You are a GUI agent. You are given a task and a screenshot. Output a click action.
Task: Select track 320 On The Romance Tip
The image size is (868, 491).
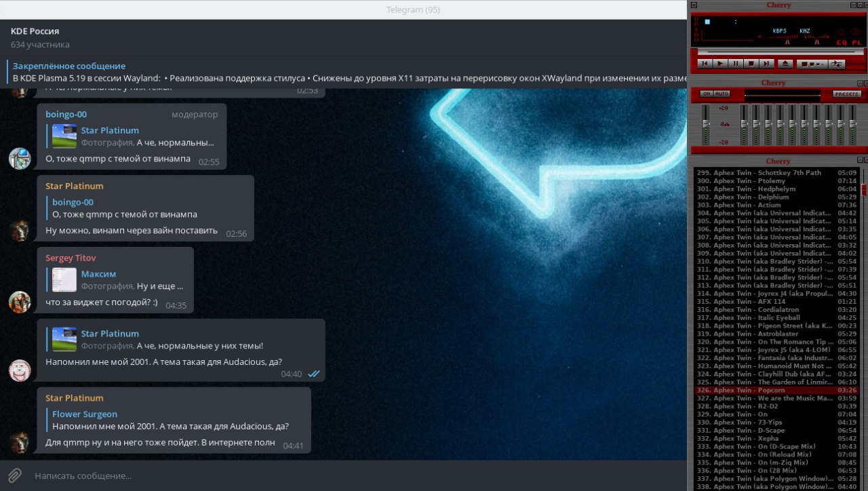pyautogui.click(x=776, y=342)
